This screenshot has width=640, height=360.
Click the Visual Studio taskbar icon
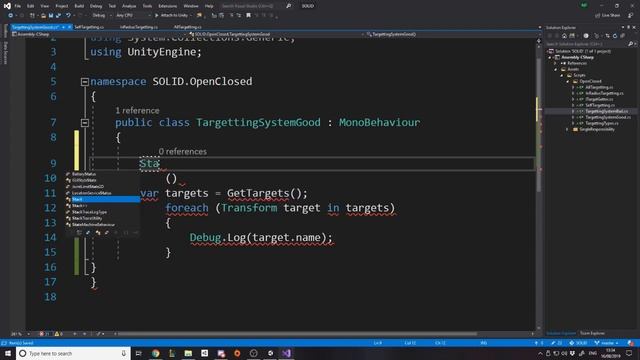click(x=286, y=353)
